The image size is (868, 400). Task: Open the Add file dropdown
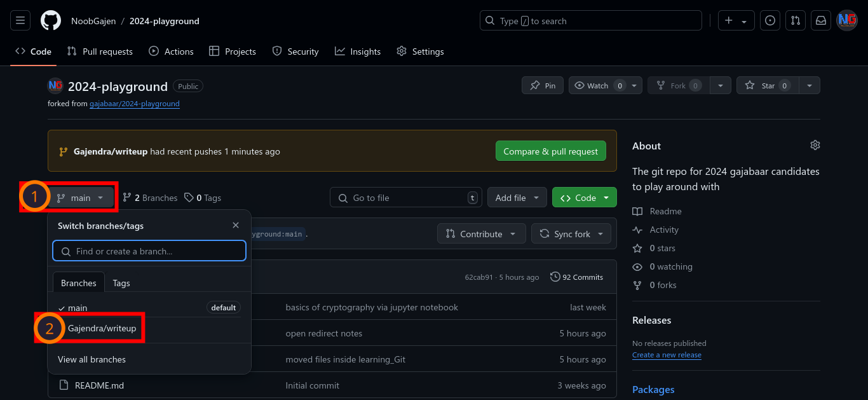[517, 198]
